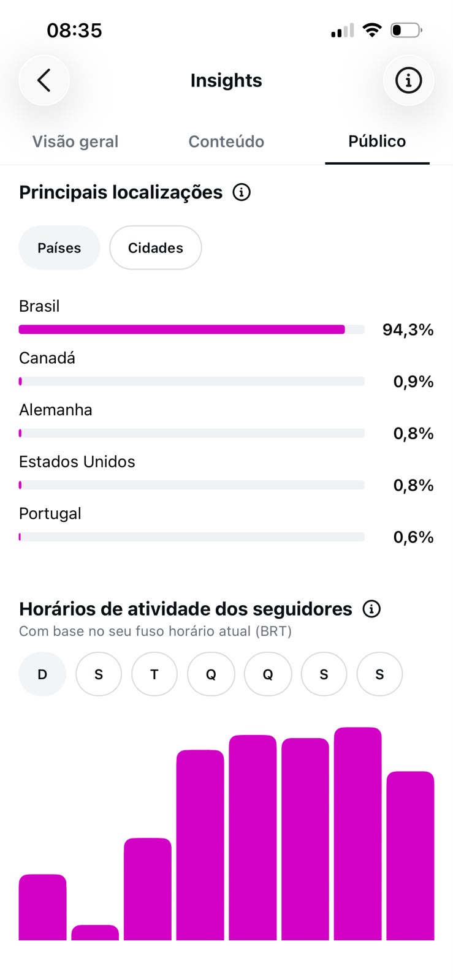Tap the tallest bar in activity chart
Image resolution: width=453 pixels, height=980 pixels.
pos(358,834)
